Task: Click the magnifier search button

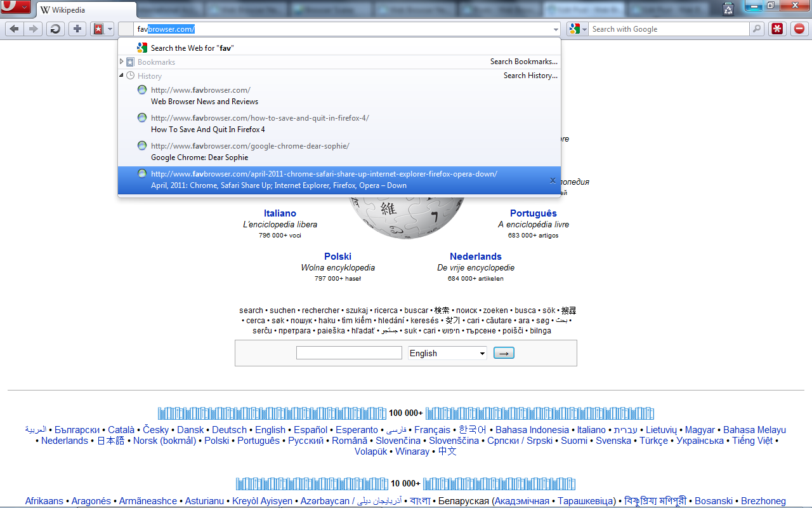Action: 757,29
